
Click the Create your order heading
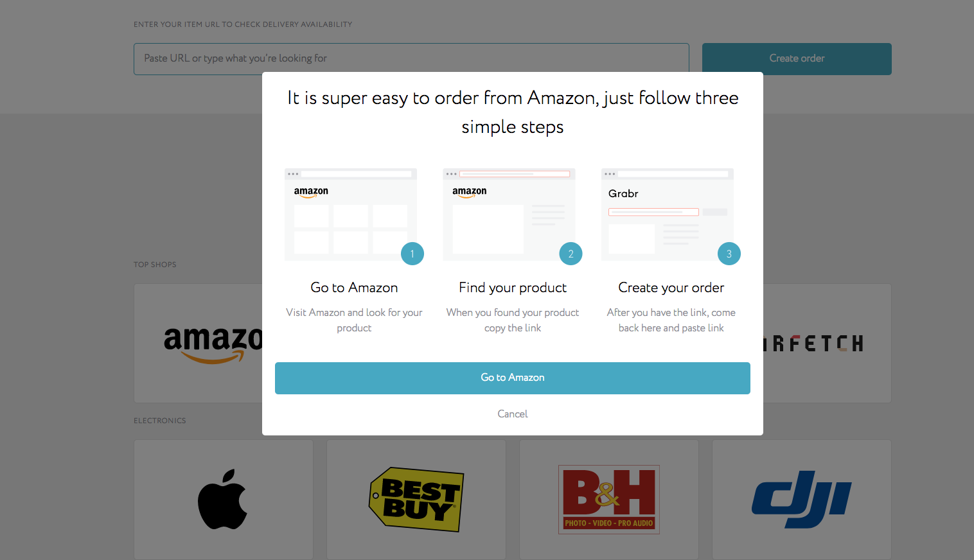(671, 288)
